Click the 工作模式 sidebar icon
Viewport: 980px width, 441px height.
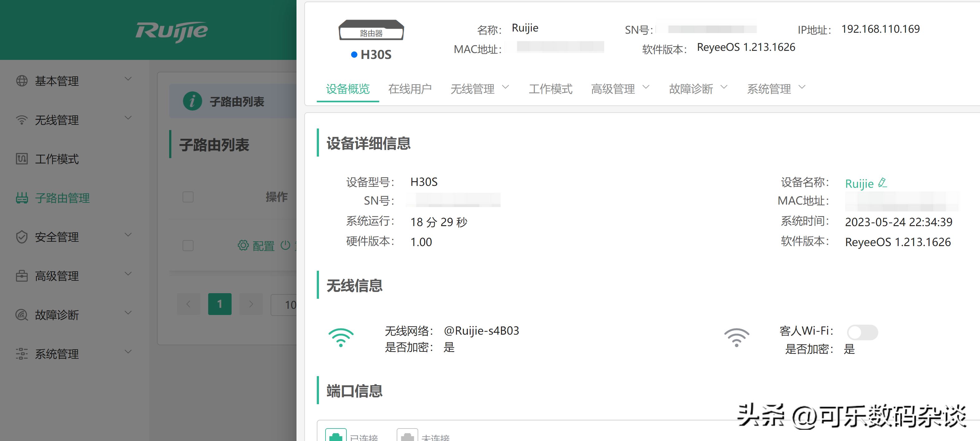click(x=22, y=158)
